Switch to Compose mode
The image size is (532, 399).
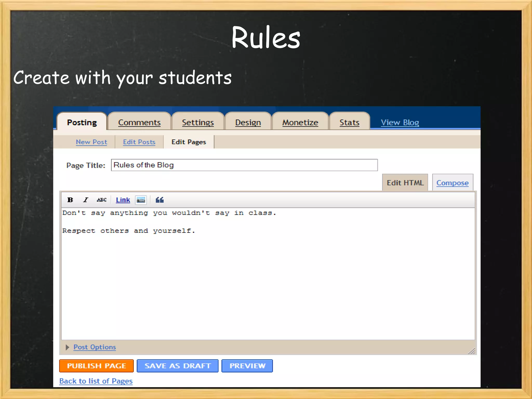coord(453,183)
